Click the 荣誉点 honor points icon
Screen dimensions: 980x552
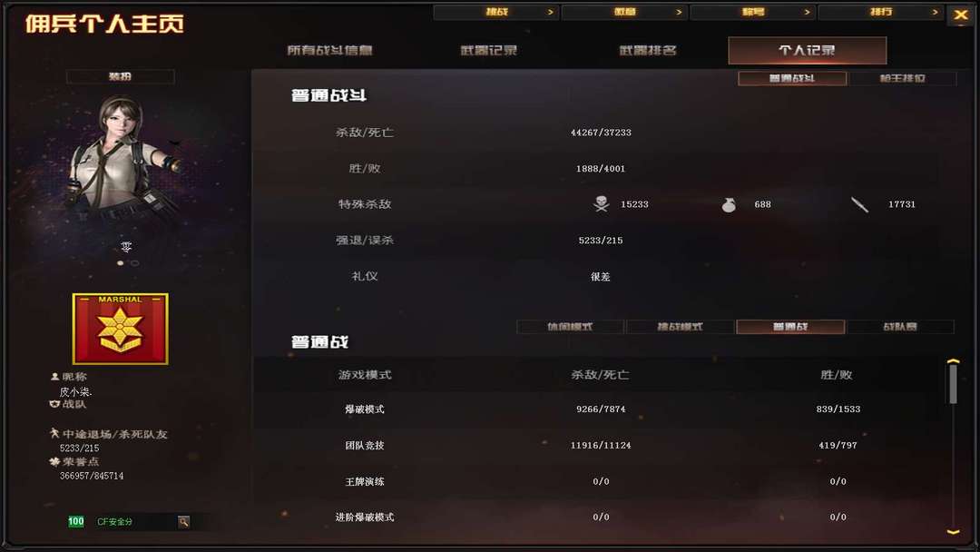[x=54, y=462]
